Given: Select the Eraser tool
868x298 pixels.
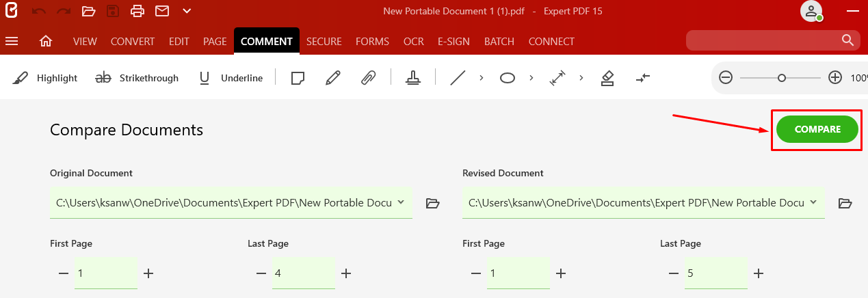Looking at the screenshot, I should (607, 78).
